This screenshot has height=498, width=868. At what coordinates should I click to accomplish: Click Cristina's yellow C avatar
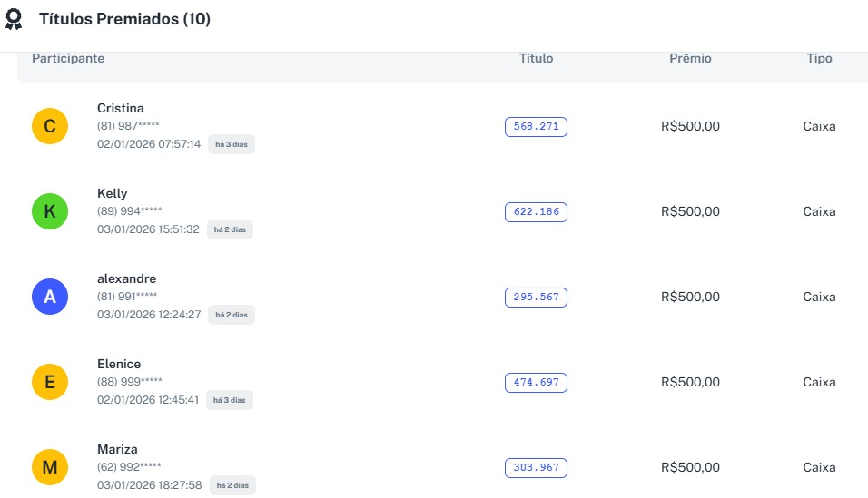tap(50, 126)
